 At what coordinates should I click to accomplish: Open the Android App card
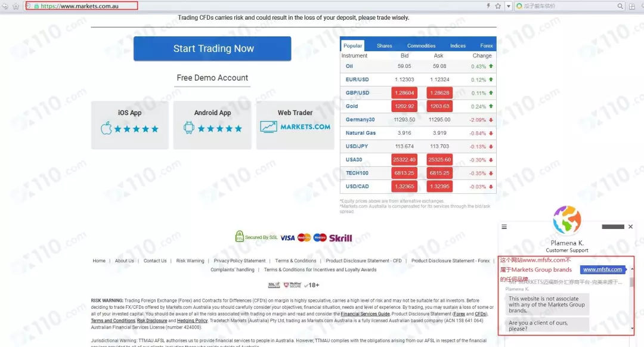(x=212, y=125)
